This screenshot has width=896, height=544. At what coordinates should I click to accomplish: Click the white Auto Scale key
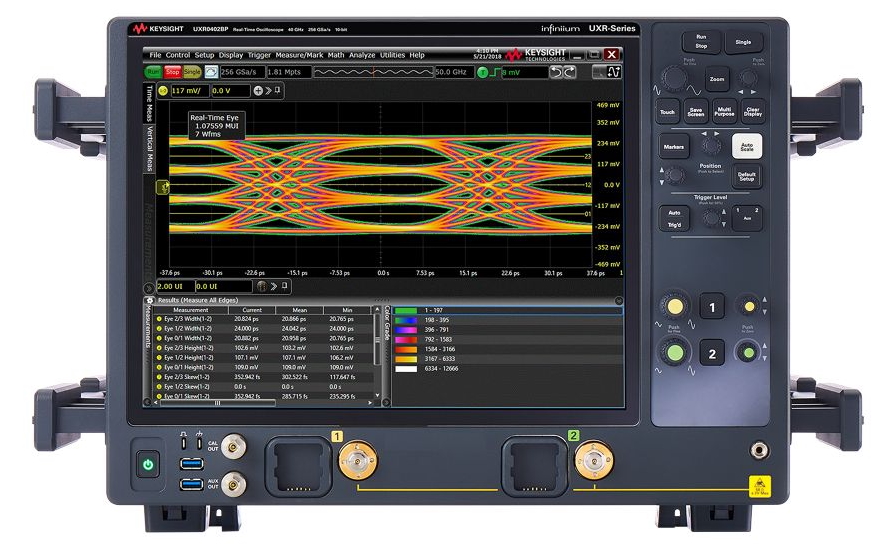747,146
